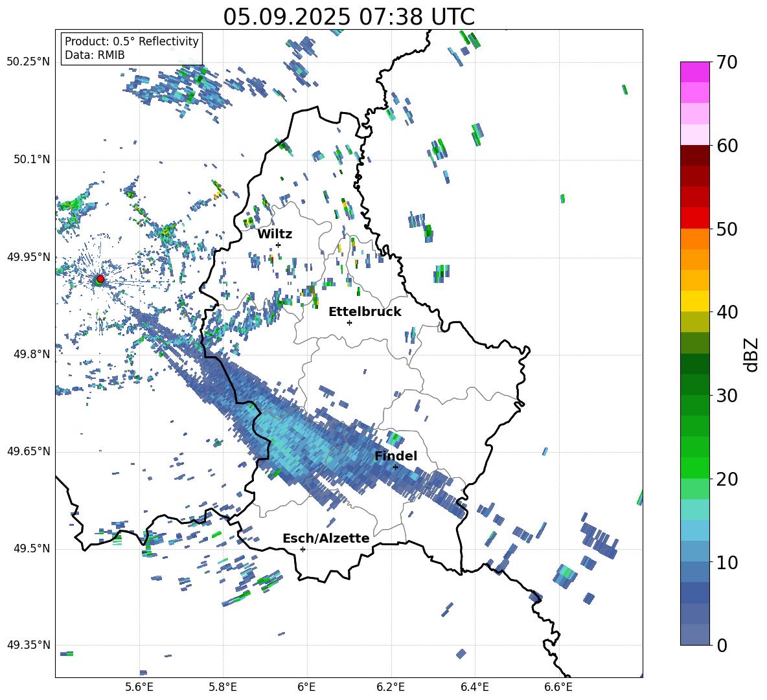The image size is (767, 700).
Task: Click the 50 colorbar tick label
Action: point(726,229)
